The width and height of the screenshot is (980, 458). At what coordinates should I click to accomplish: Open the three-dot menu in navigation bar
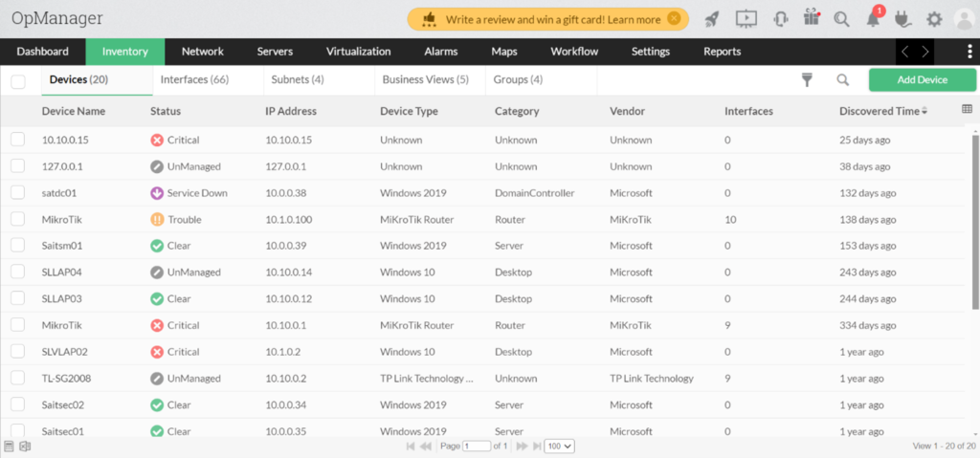pyautogui.click(x=969, y=52)
